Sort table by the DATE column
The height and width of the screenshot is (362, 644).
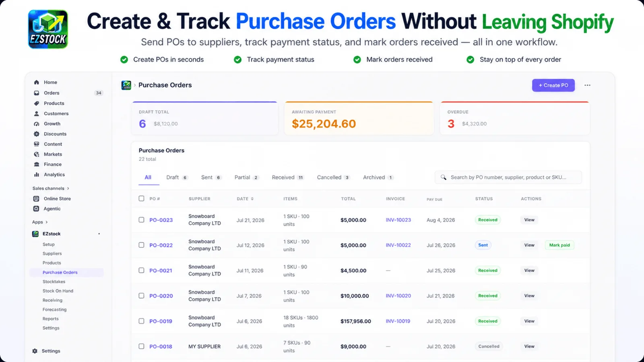coord(245,199)
